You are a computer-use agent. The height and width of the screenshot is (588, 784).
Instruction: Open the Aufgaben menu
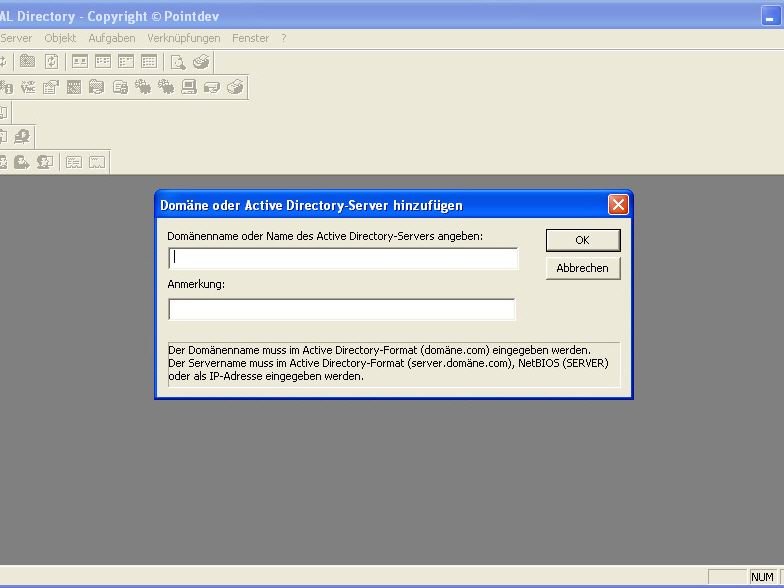112,38
